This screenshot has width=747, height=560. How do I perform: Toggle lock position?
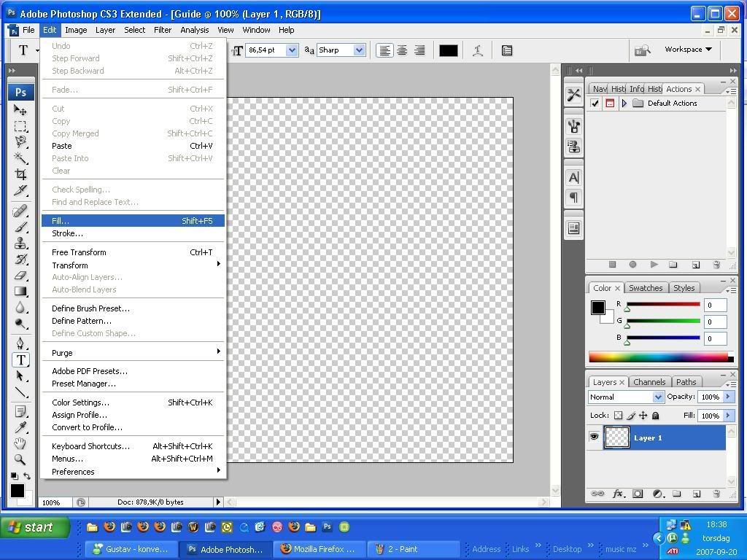pos(643,415)
